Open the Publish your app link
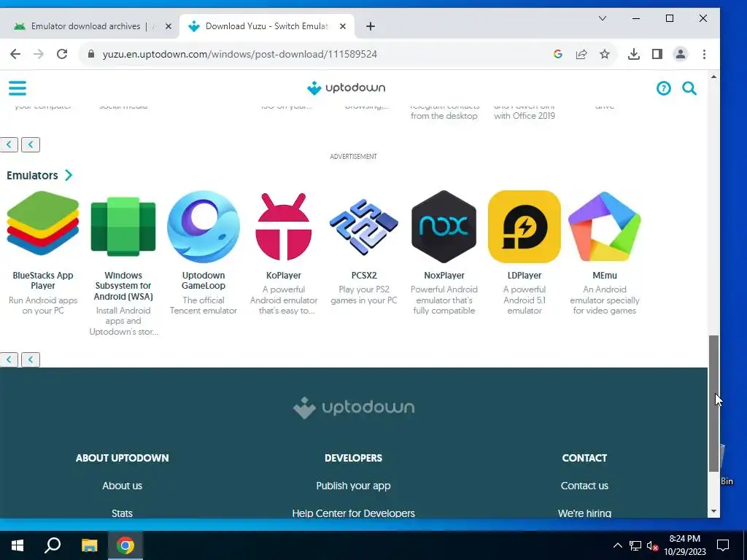Viewport: 747px width, 560px height. click(x=354, y=486)
